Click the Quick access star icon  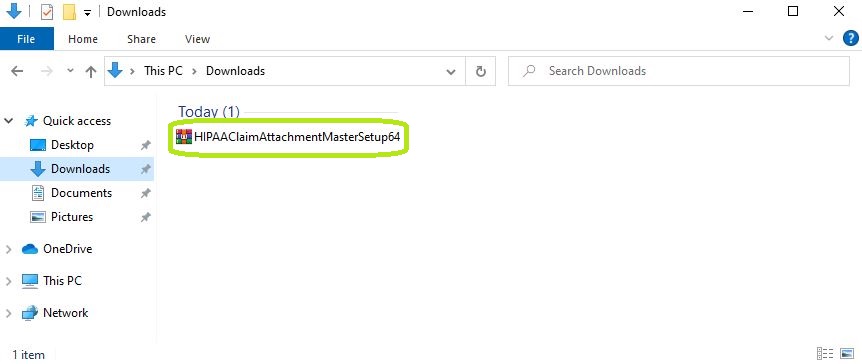[x=31, y=121]
